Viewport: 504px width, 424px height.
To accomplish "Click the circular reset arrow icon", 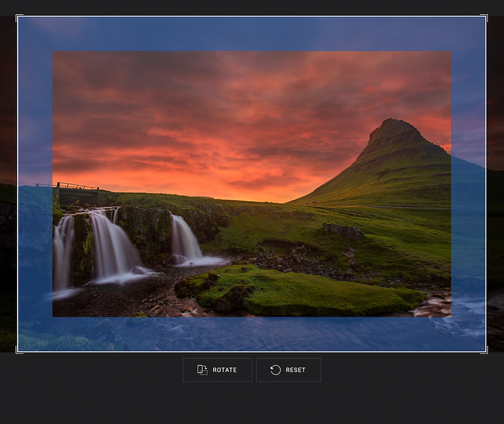I will pyautogui.click(x=275, y=370).
